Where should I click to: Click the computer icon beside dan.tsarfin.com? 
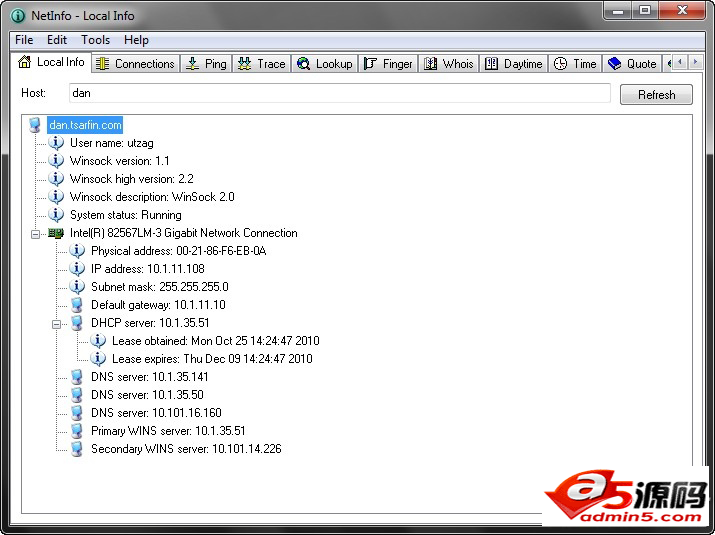point(35,125)
